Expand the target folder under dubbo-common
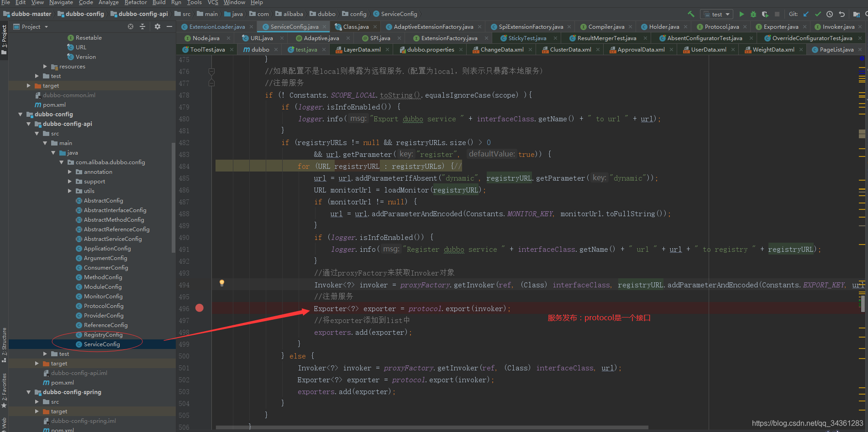Image resolution: width=868 pixels, height=432 pixels. coord(28,86)
